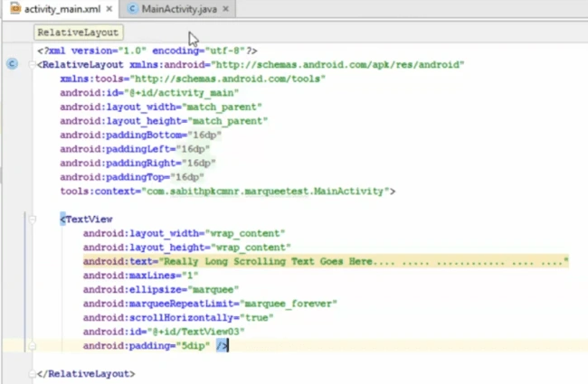Click the xml version declaration line
The width and height of the screenshot is (588, 384).
click(x=147, y=51)
